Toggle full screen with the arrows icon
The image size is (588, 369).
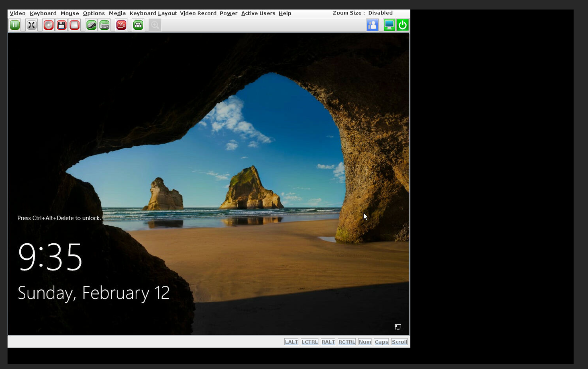(x=31, y=25)
